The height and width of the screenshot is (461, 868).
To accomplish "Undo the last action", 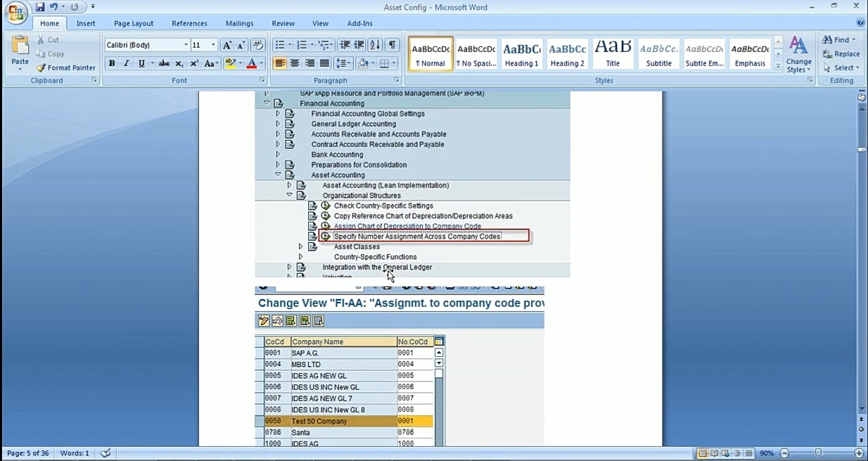I will pos(53,7).
